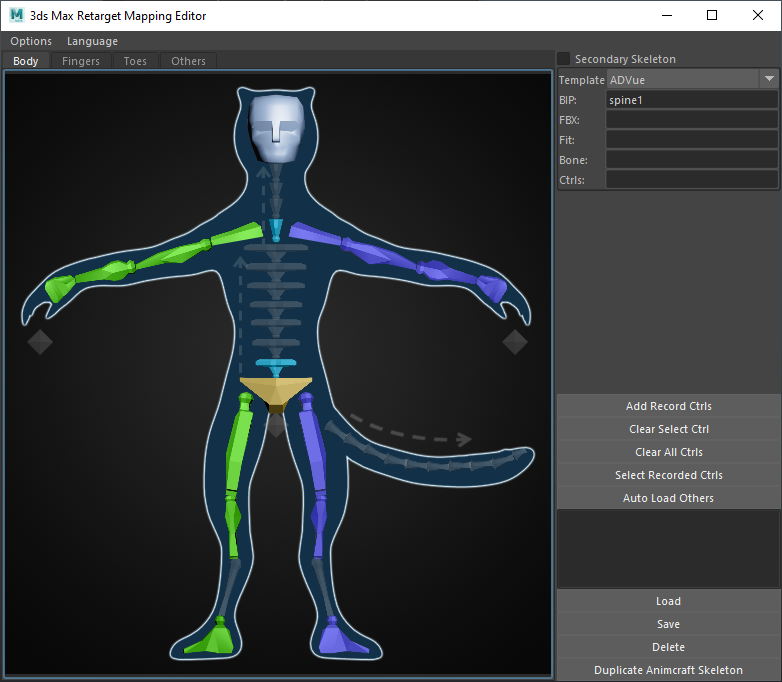The height and width of the screenshot is (682, 782).
Task: Click the Bone input field
Action: point(692,160)
